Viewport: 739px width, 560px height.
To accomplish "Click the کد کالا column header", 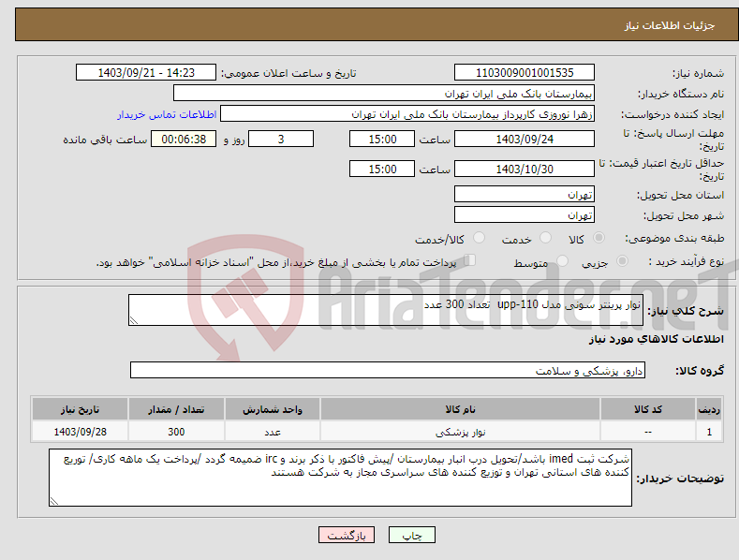I will click(648, 409).
